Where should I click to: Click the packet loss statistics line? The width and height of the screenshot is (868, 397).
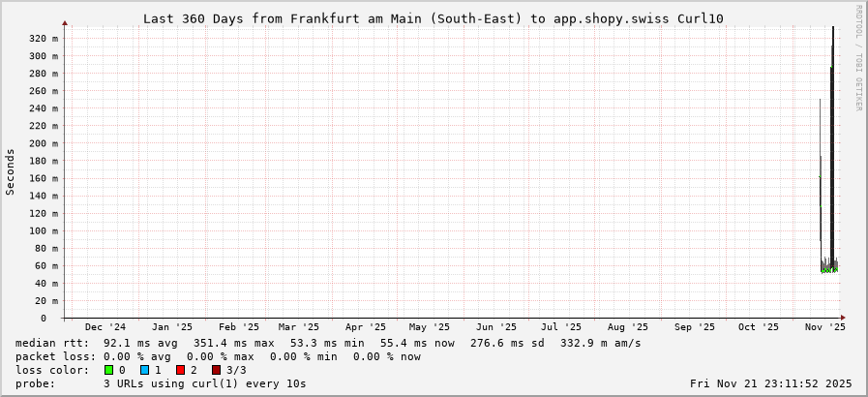[219, 356]
